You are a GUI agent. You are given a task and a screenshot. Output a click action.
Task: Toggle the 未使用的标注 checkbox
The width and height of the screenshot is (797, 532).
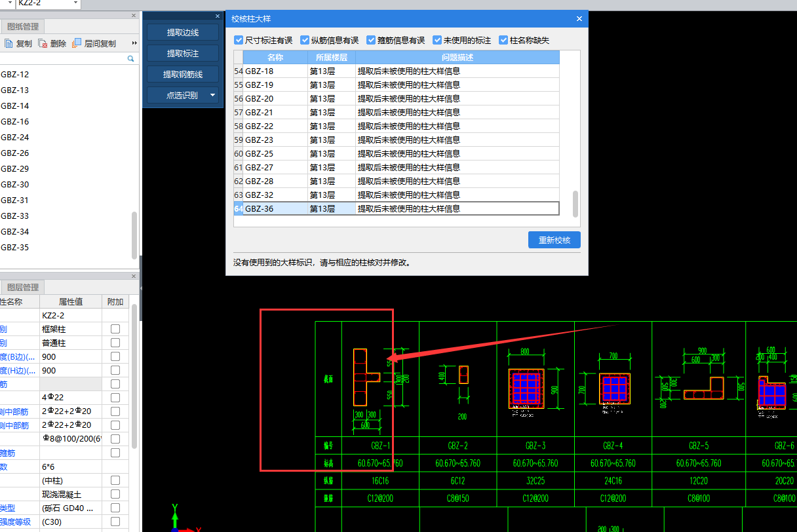pyautogui.click(x=437, y=40)
